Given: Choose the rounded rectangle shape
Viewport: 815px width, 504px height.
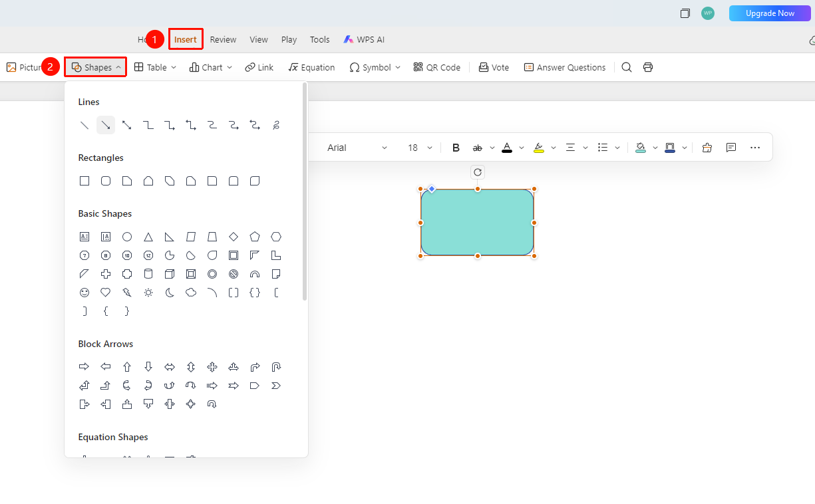Looking at the screenshot, I should point(106,181).
